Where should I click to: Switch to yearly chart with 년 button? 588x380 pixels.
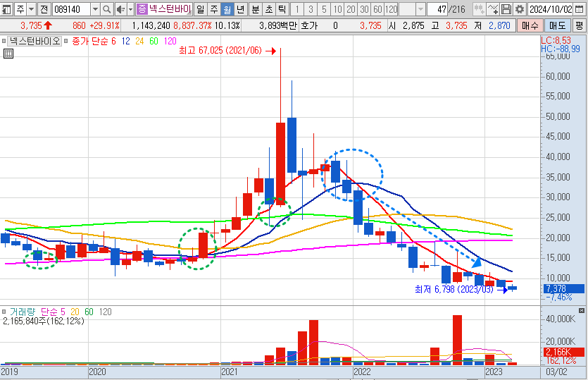[241, 9]
